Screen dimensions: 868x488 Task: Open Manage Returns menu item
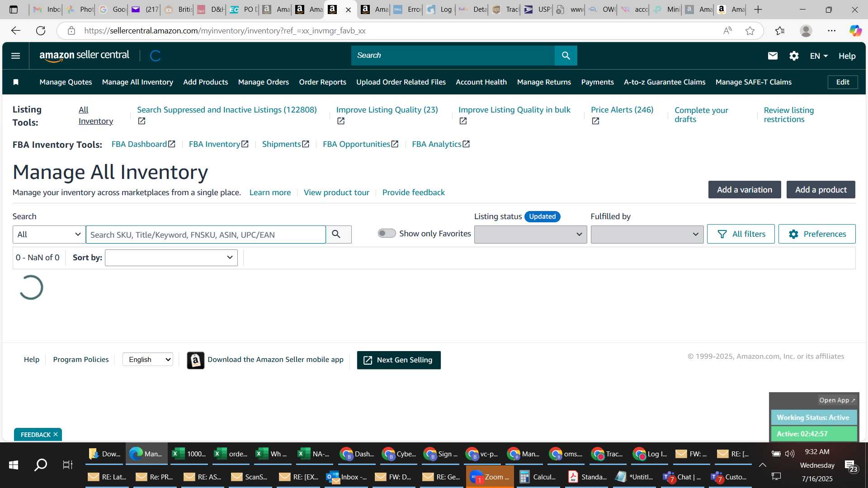(x=544, y=82)
